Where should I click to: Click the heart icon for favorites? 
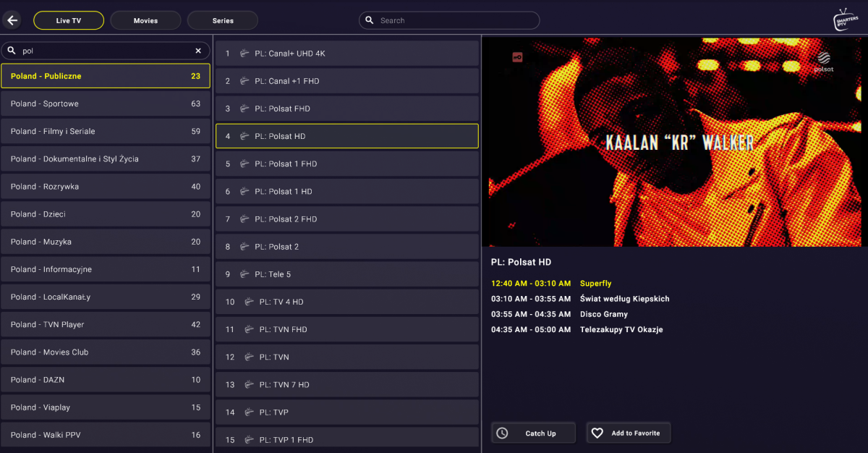click(597, 433)
